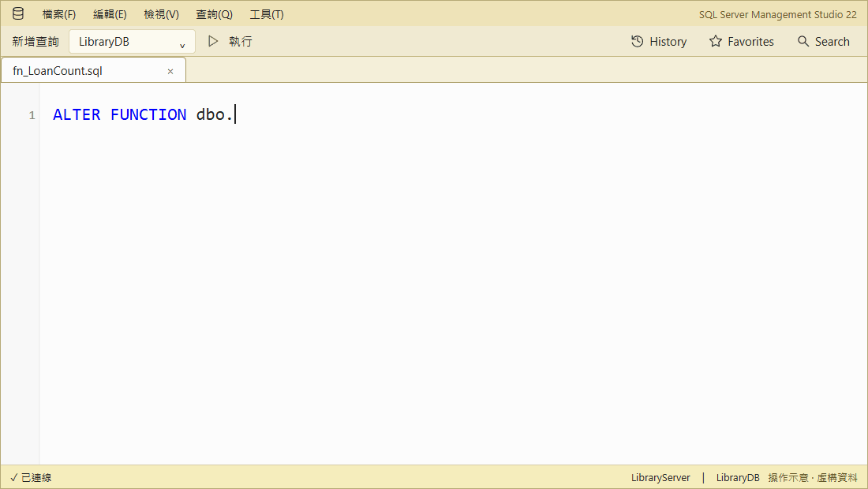Click the database cylinder app icon

pyautogui.click(x=17, y=14)
